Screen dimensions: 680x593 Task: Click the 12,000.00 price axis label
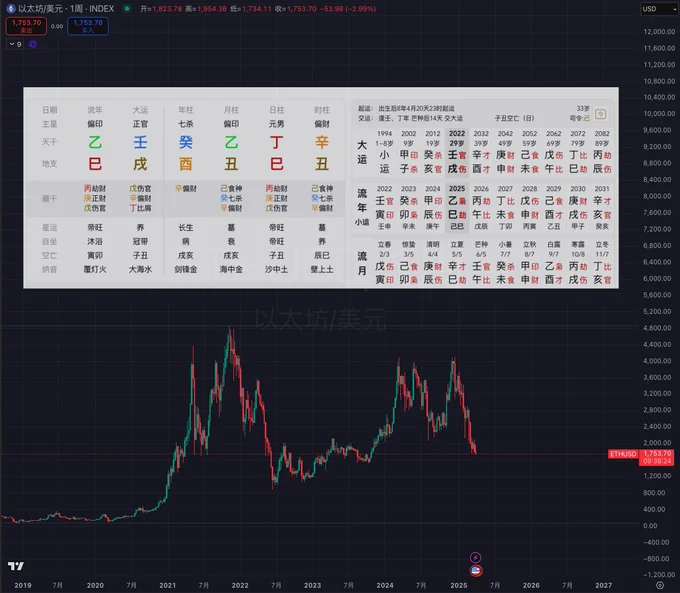pos(659,32)
